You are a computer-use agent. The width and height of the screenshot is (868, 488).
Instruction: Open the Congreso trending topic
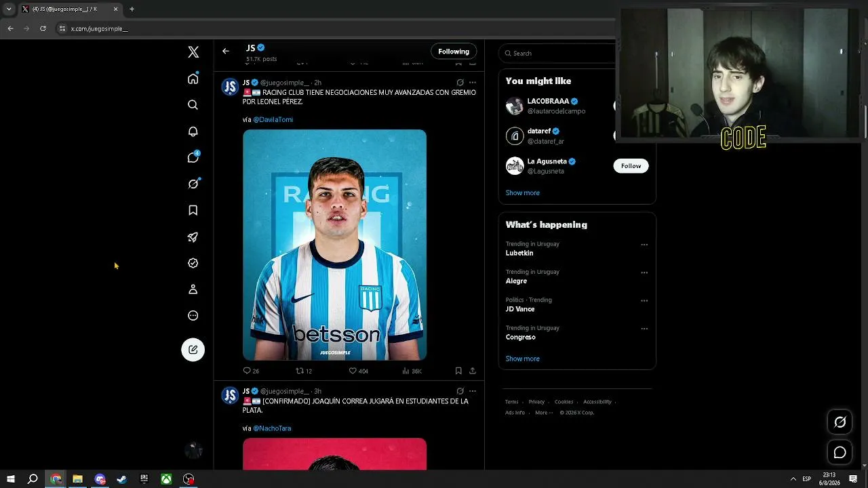coord(521,338)
